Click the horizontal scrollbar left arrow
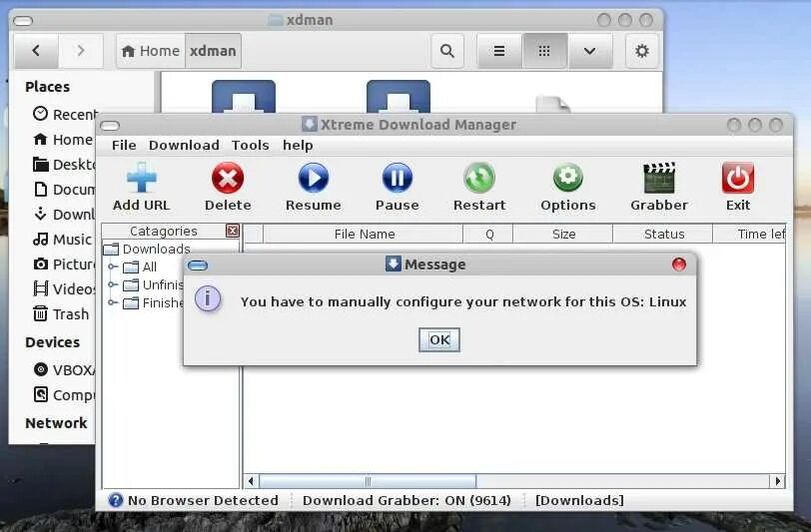811x532 pixels. [x=251, y=481]
